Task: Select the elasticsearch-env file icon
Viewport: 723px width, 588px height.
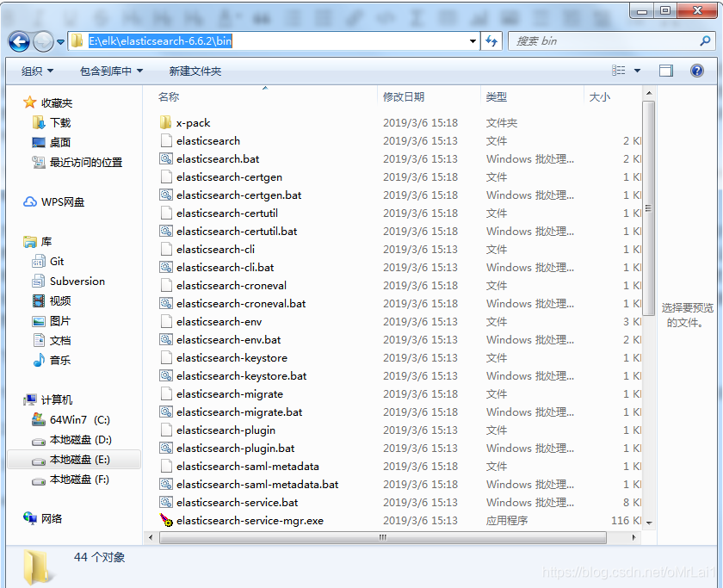Action: click(x=166, y=321)
